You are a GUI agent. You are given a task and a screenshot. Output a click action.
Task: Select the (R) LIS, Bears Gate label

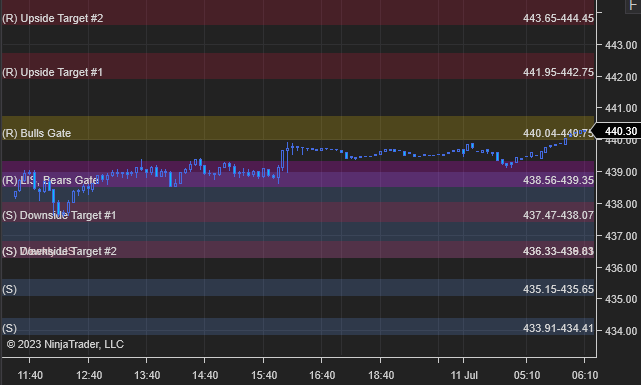50,180
